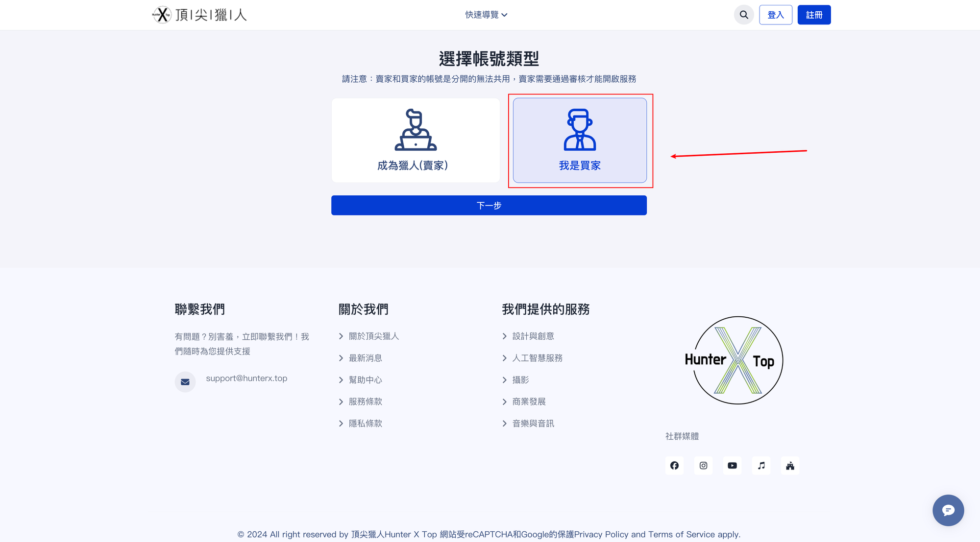The width and height of the screenshot is (980, 542).
Task: Click the music note social icon
Action: (761, 466)
